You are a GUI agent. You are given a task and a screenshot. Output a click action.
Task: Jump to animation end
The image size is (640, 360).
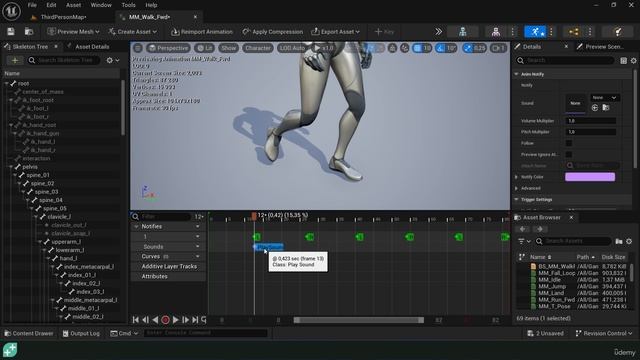[195, 320]
